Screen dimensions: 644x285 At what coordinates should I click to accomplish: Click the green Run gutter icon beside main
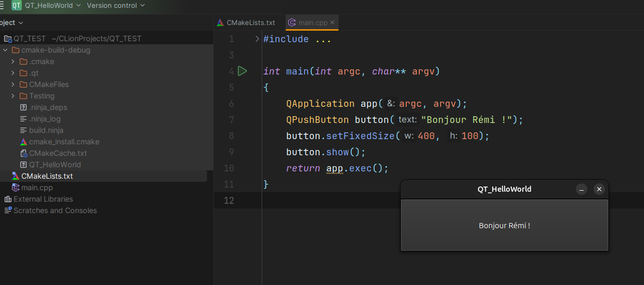pos(242,71)
